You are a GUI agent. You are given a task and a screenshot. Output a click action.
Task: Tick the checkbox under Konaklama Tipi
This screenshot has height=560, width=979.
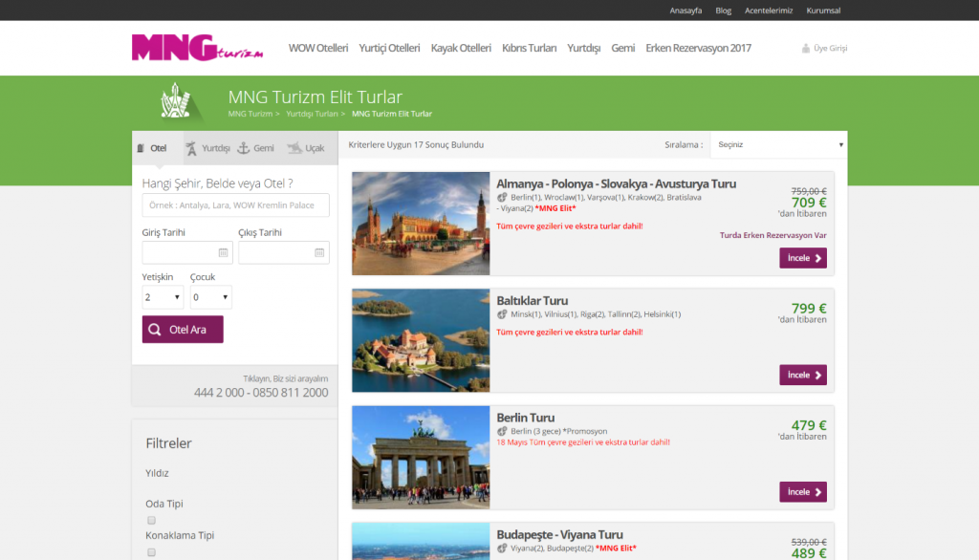pyautogui.click(x=151, y=552)
